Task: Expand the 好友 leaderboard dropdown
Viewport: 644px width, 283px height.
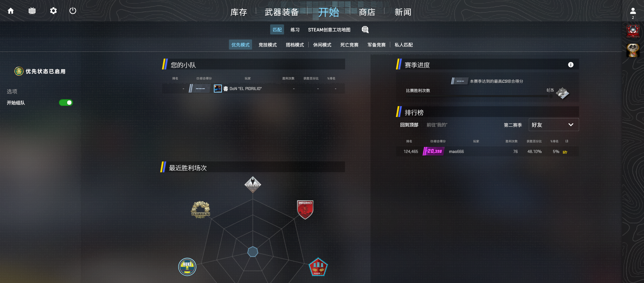Action: pos(553,125)
